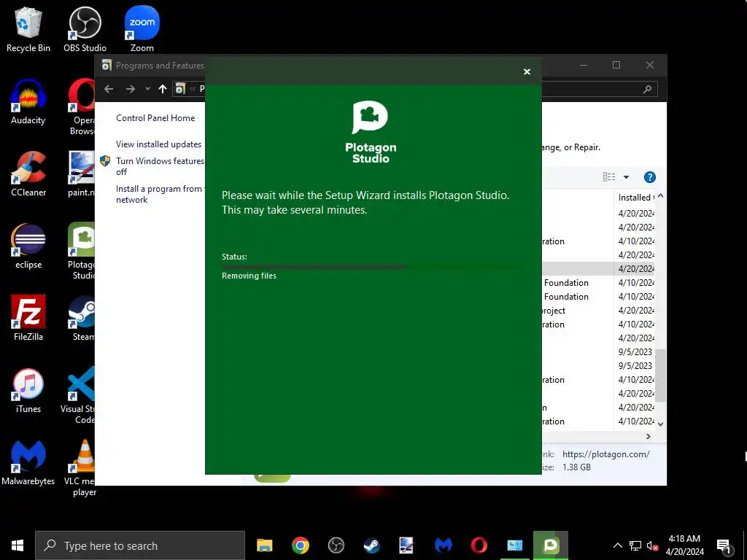The image size is (747, 560).
Task: Click the view layout icon in Programs list
Action: tap(609, 177)
